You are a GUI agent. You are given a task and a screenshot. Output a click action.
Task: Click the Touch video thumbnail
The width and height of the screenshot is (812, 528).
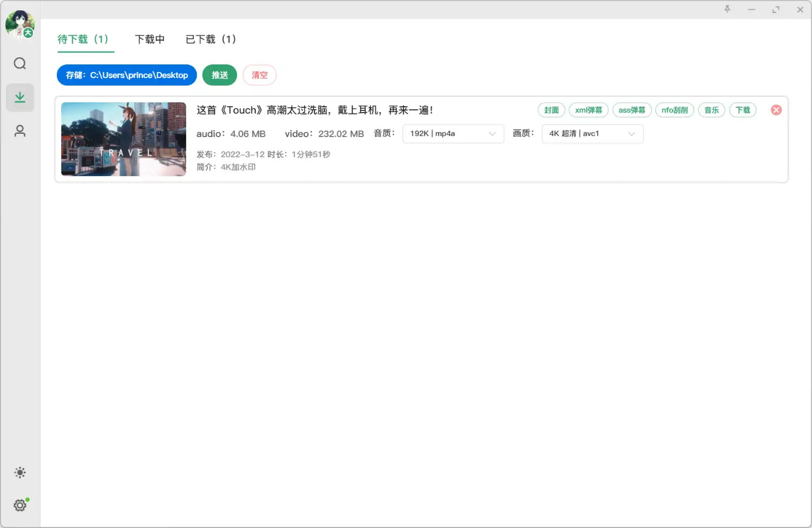[x=123, y=139]
